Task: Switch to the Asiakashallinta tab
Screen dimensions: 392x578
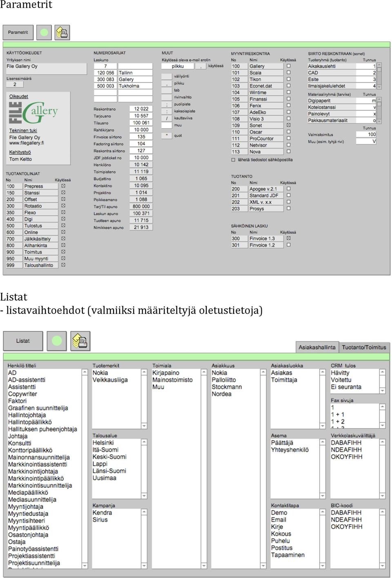Action: point(317,347)
